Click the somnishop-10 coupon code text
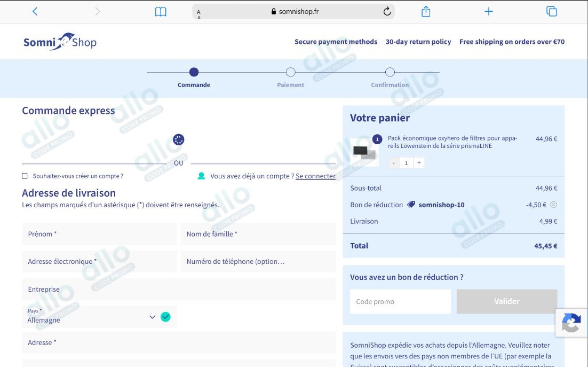 pyautogui.click(x=441, y=205)
